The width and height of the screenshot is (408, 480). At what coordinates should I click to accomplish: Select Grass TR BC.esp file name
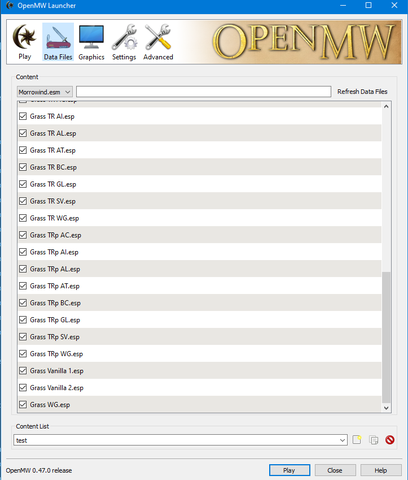pyautogui.click(x=53, y=167)
